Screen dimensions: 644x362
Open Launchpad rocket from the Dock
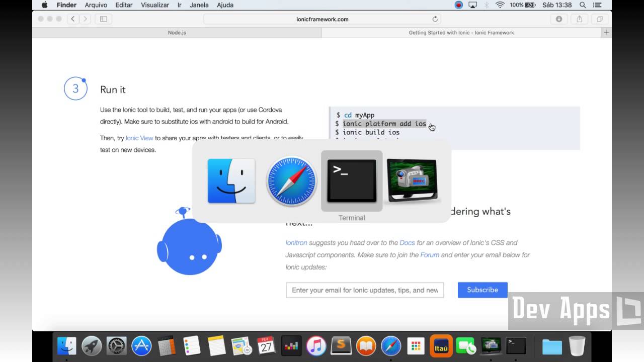tap(92, 346)
